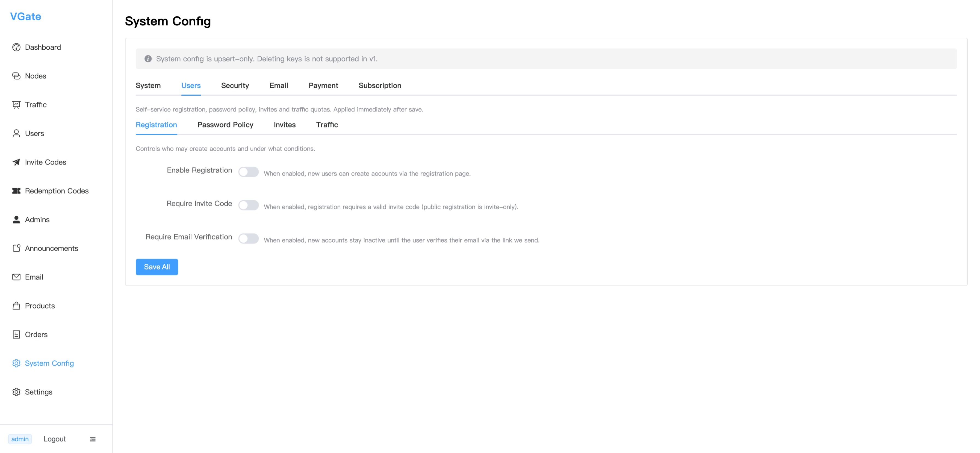
Task: Open the Email config tab
Action: 279,85
